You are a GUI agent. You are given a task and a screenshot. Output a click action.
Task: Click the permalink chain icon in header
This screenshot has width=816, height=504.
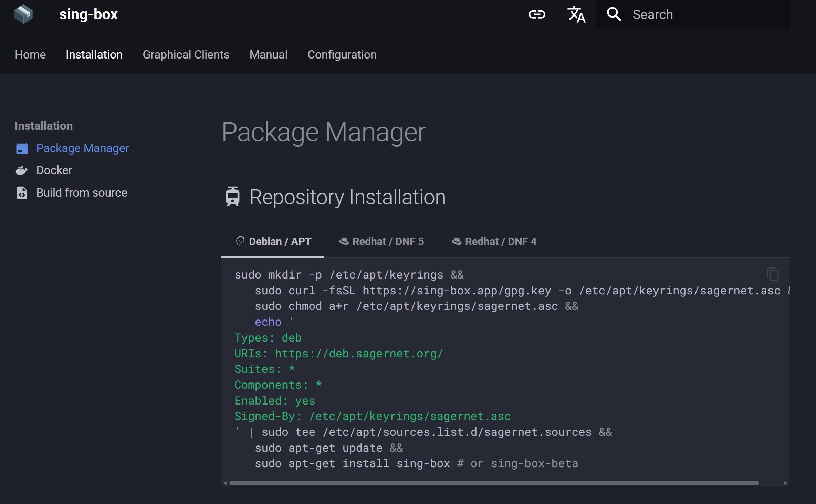click(x=537, y=14)
